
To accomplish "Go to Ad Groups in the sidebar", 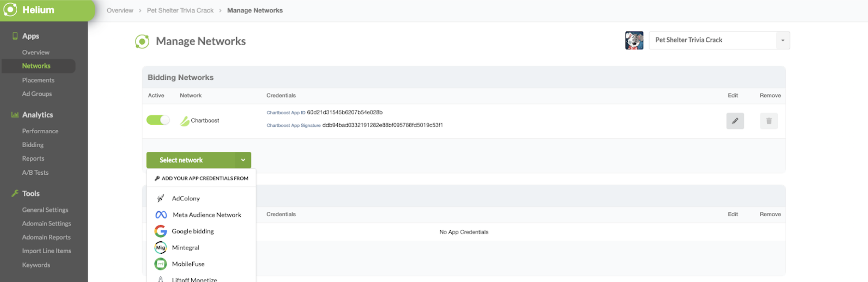I will (x=37, y=94).
